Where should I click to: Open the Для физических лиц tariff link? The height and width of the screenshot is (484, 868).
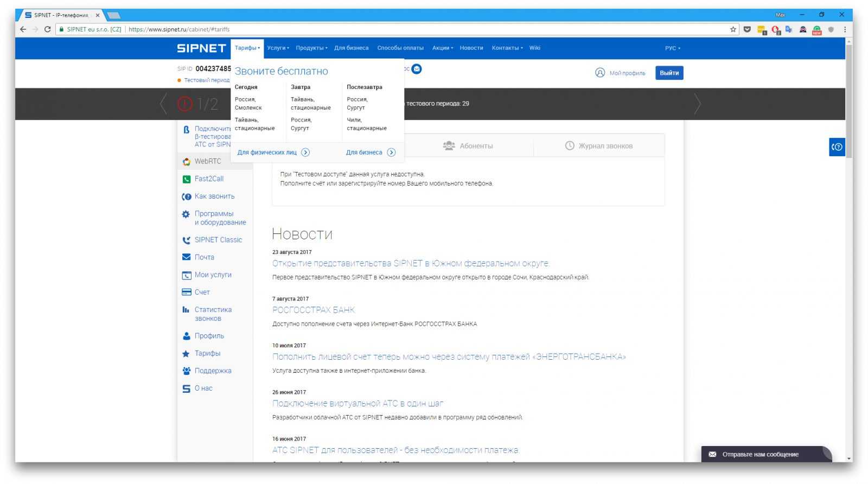(267, 152)
